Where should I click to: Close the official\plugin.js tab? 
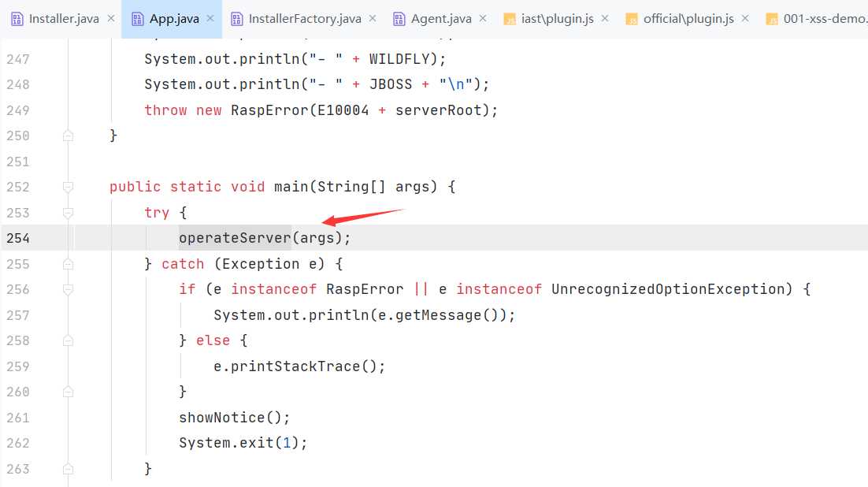(745, 18)
